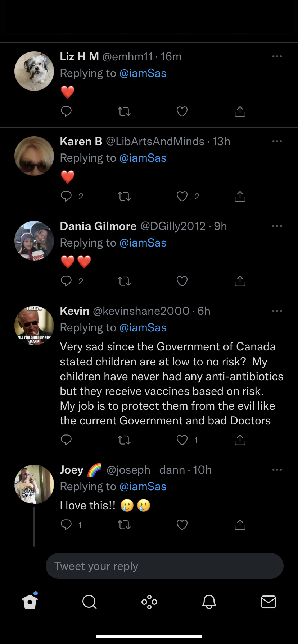Like Dania Gilmore's tweet
Screen dimensions: 298x644
tap(182, 281)
